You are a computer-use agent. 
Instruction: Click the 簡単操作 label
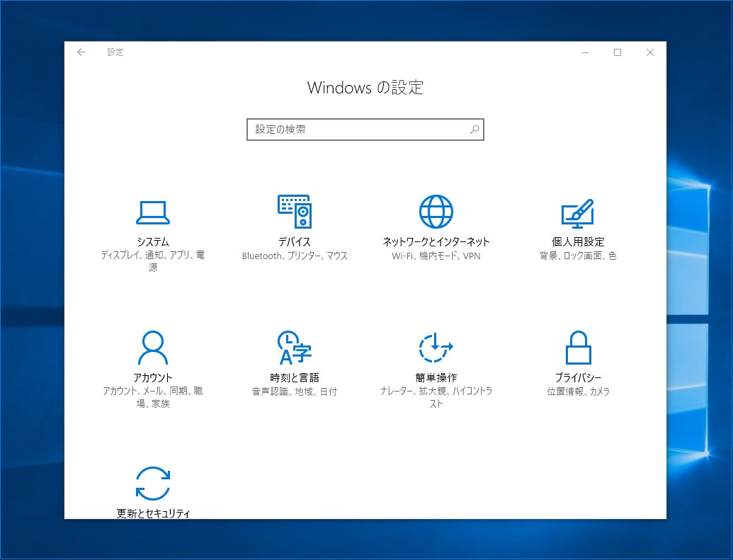coord(436,377)
